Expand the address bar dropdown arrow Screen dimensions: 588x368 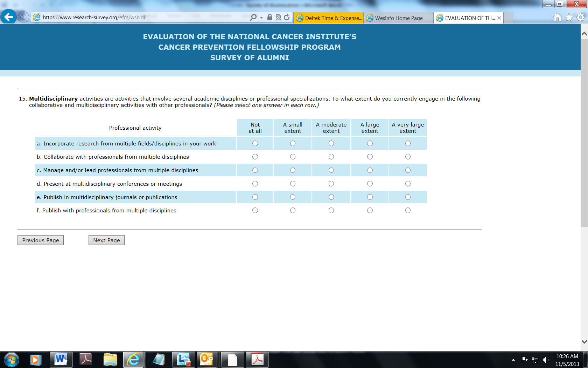click(x=261, y=18)
